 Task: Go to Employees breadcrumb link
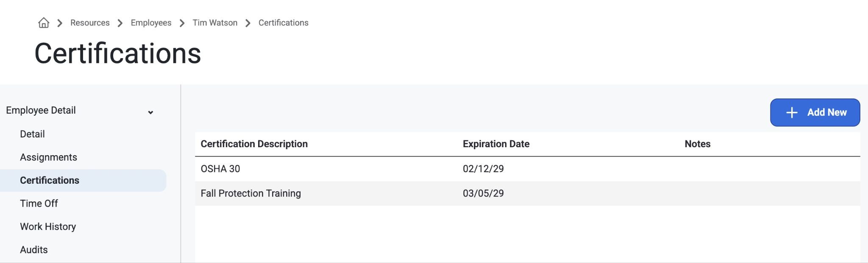click(151, 23)
